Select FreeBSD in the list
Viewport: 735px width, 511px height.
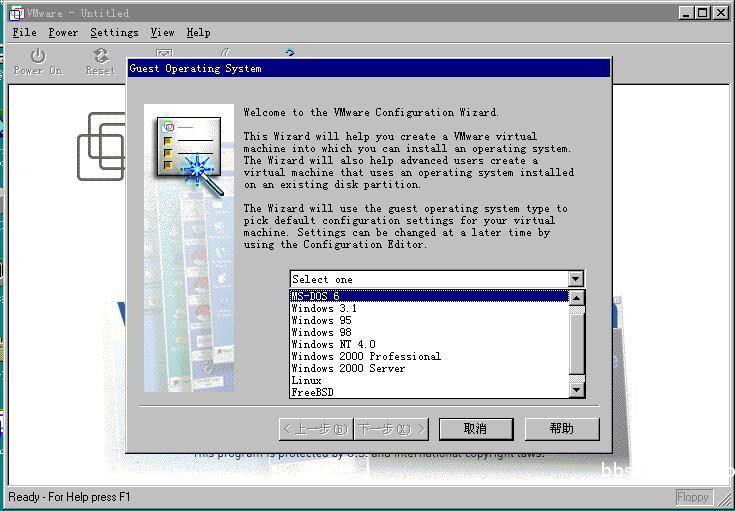(429, 392)
